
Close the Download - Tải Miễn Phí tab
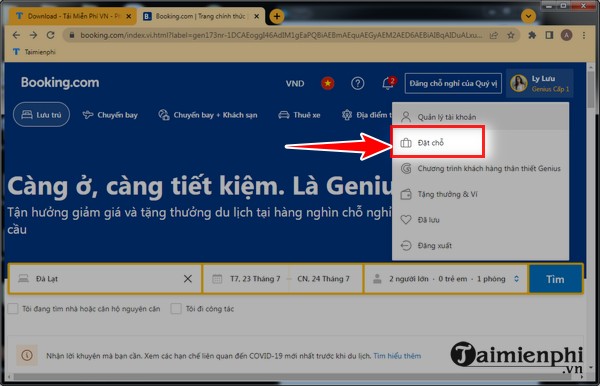[129, 16]
